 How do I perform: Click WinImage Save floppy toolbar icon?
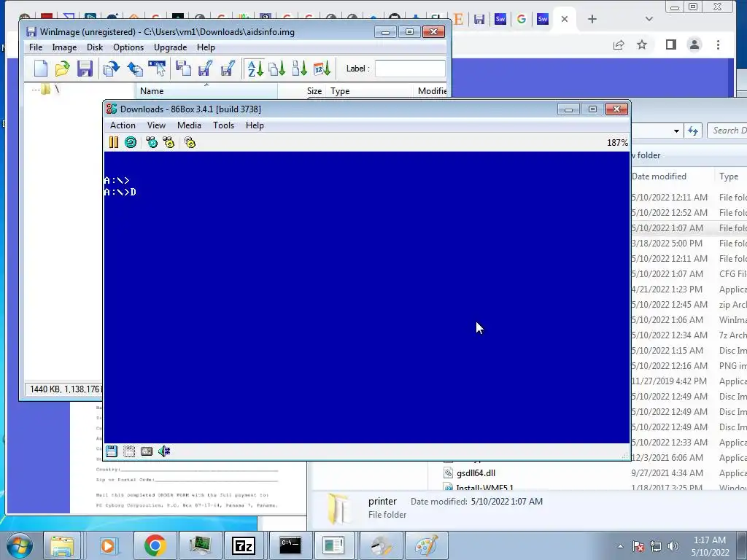point(85,69)
